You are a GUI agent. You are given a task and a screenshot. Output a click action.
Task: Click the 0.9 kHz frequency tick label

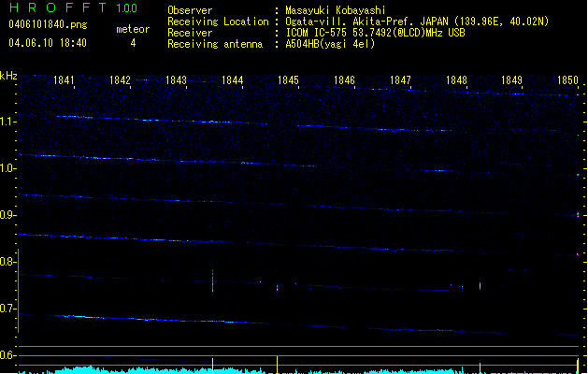[7, 215]
